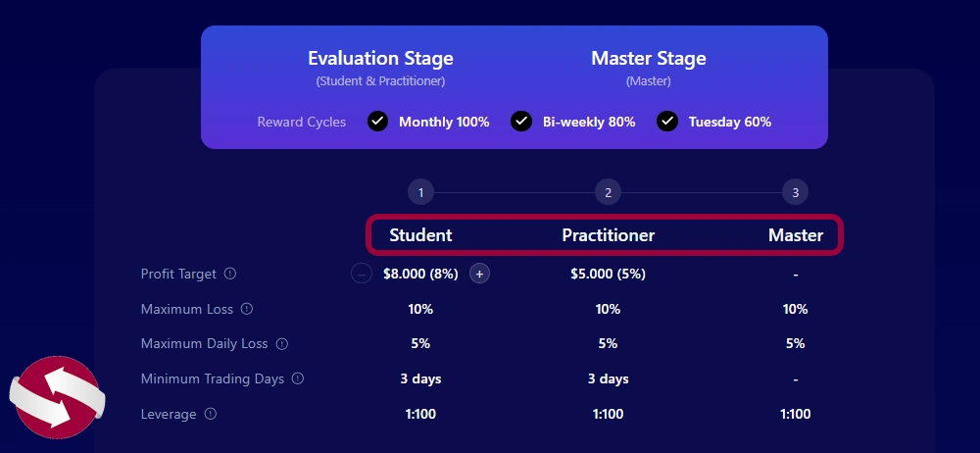The image size is (980, 453).
Task: Select the Practitioner column heading
Action: 609,235
